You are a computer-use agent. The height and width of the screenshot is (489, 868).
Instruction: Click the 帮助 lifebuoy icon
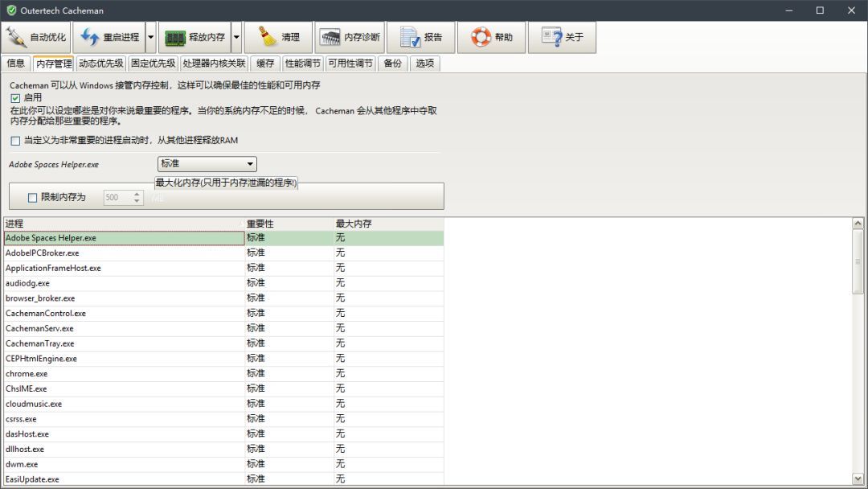click(x=481, y=36)
